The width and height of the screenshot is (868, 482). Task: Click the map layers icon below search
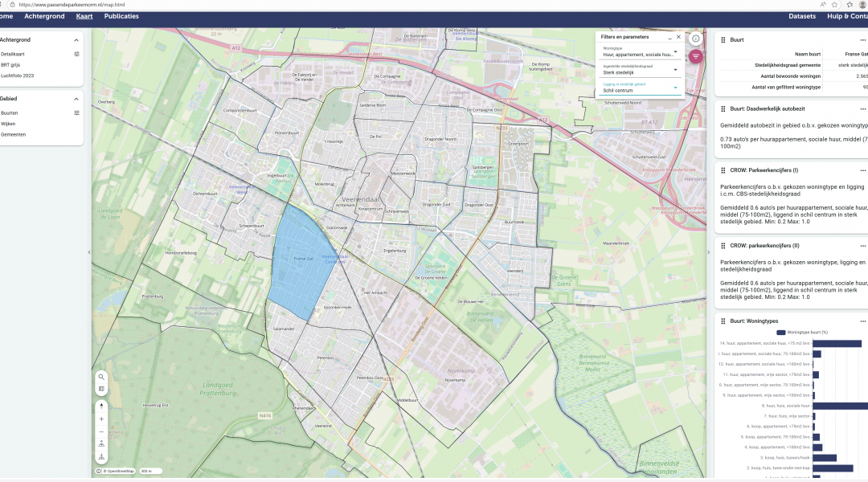[x=101, y=389]
